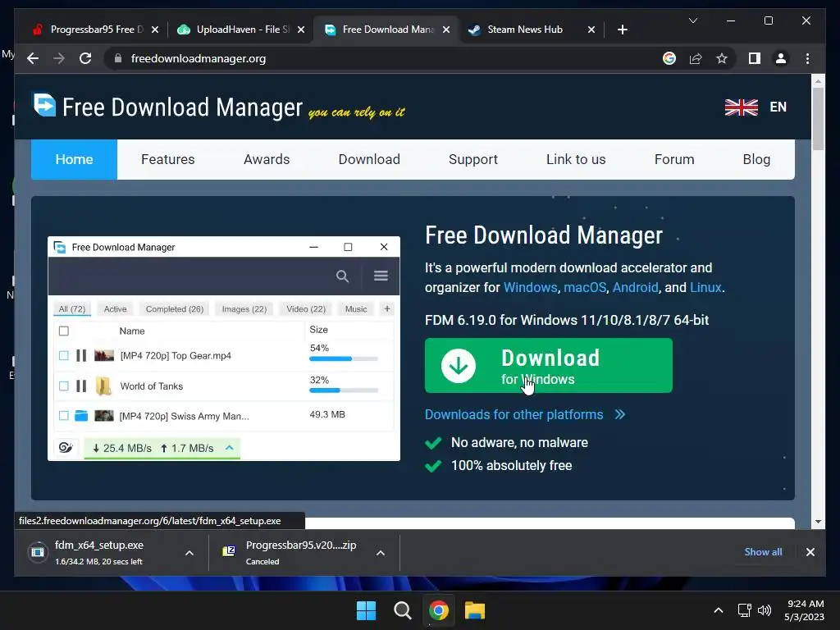
Task: Open File Explorer from taskbar
Action: click(475, 610)
